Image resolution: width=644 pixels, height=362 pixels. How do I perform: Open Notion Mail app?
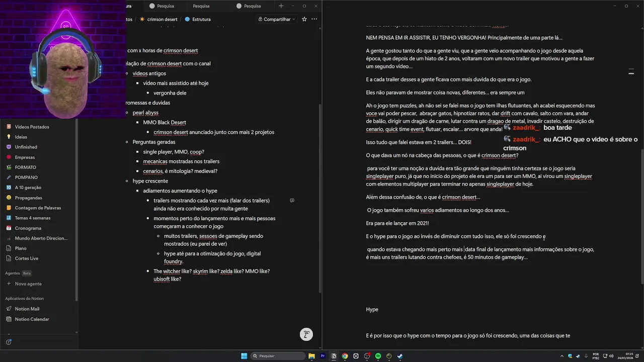click(x=27, y=309)
